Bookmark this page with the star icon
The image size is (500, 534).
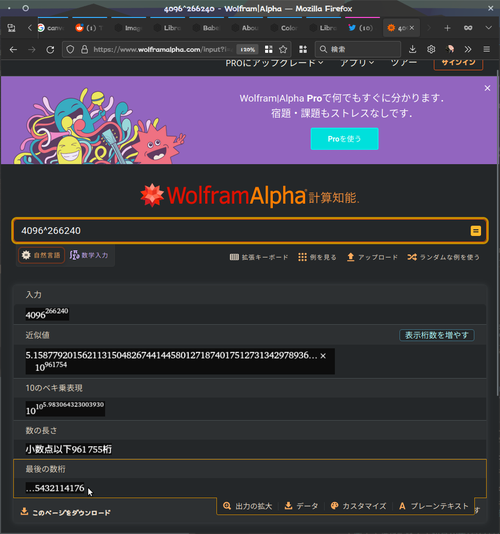pos(283,50)
